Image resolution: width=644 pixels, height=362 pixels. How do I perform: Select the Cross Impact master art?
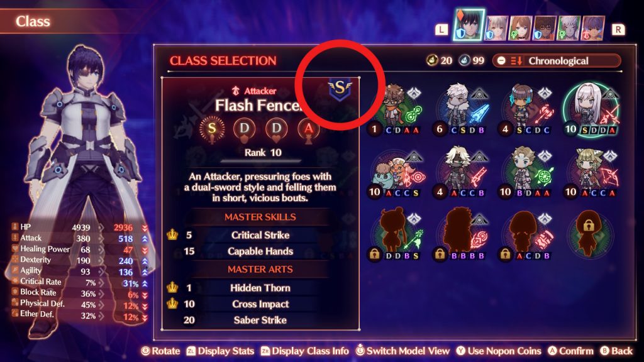pyautogui.click(x=260, y=304)
